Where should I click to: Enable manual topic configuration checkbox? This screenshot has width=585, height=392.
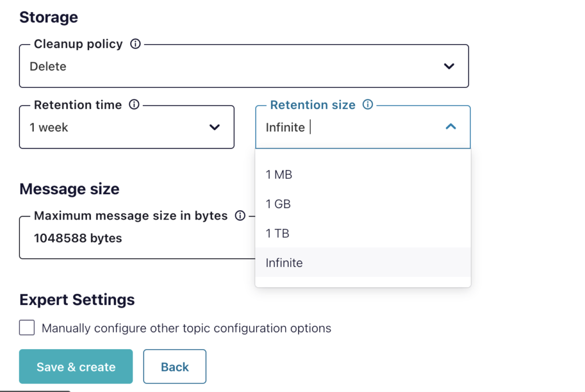click(x=27, y=328)
